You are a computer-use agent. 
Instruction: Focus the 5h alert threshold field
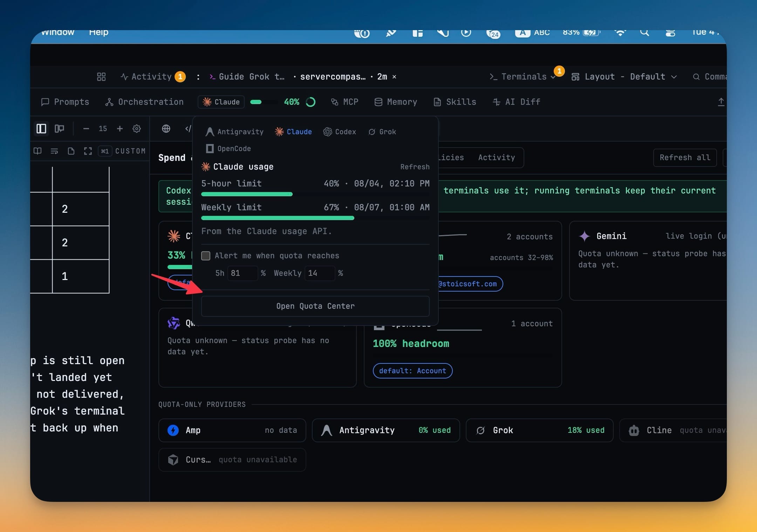click(243, 273)
